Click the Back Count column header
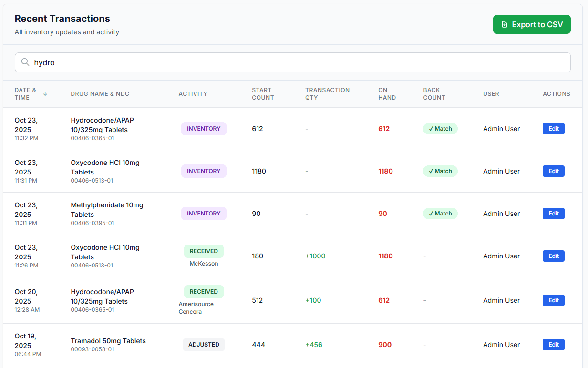Image resolution: width=588 pixels, height=368 pixels. [x=433, y=93]
